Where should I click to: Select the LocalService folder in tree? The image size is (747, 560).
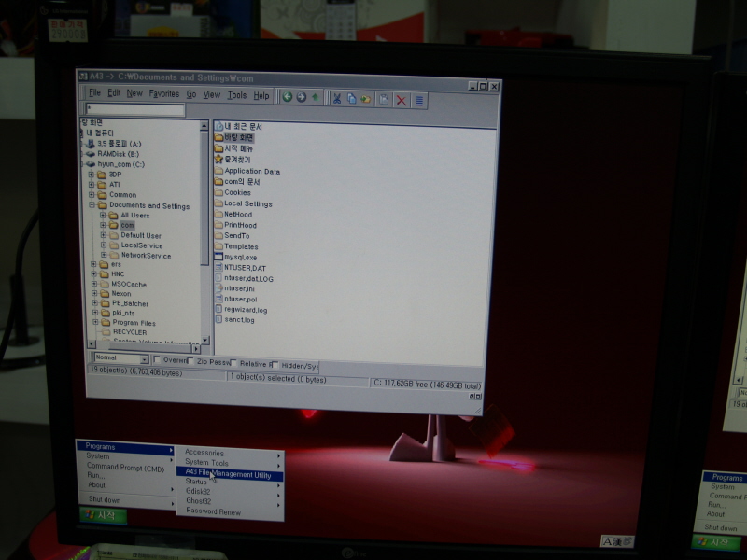coord(142,245)
